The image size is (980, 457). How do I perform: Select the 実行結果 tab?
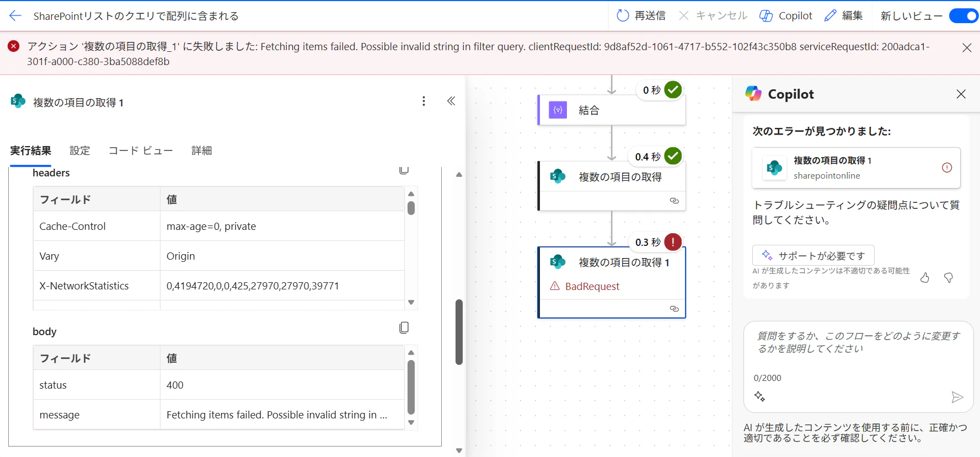pyautogui.click(x=30, y=150)
